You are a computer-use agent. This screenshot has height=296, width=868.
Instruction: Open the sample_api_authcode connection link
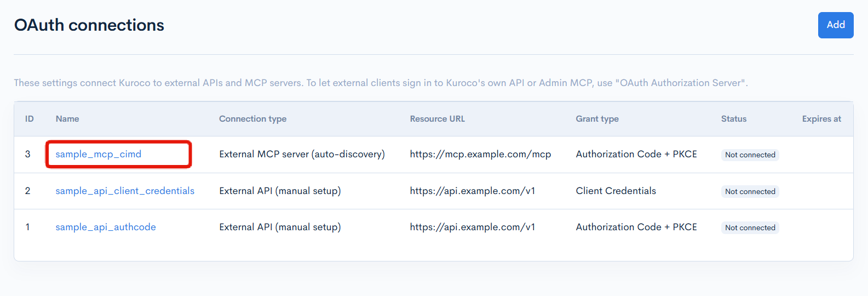pyautogui.click(x=106, y=227)
